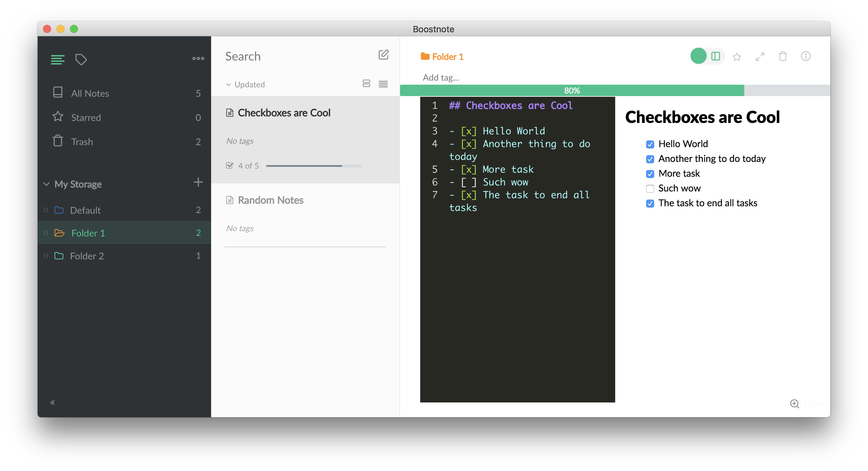Select All Notes in sidebar
Screen dimensions: 868x471
pyautogui.click(x=89, y=93)
